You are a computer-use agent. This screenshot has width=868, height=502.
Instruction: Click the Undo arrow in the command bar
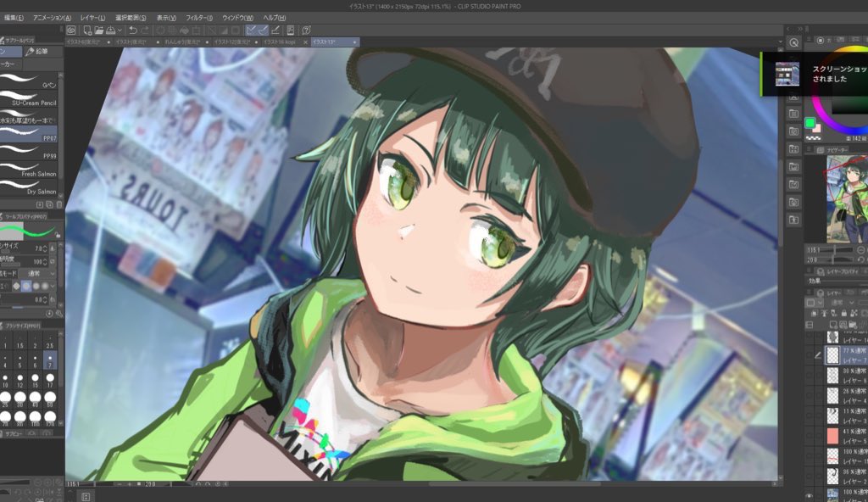tap(132, 31)
